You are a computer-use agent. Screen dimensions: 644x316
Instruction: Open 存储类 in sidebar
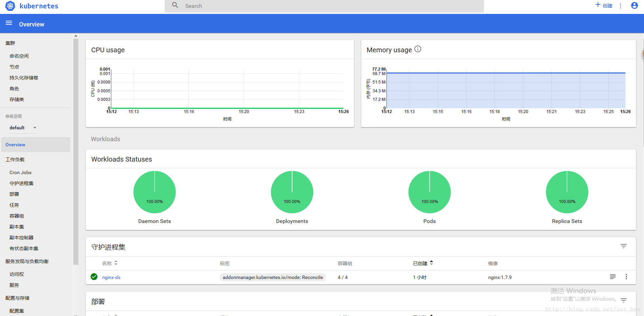click(17, 99)
